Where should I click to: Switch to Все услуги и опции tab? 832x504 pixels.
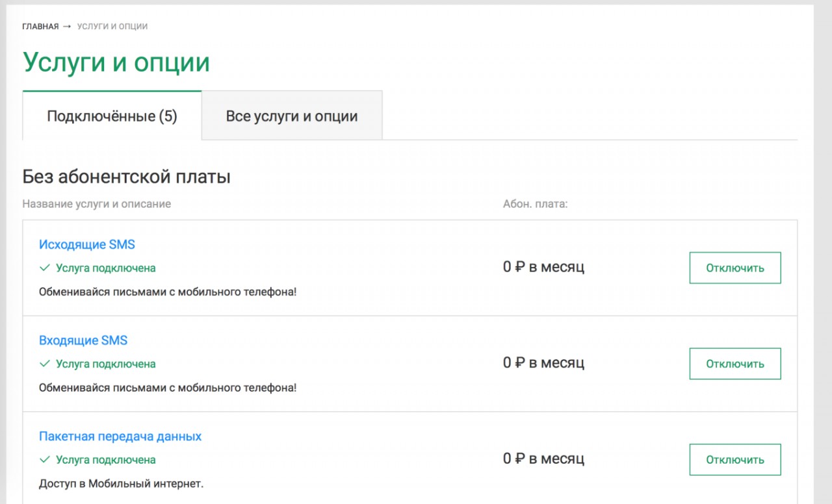pos(292,116)
